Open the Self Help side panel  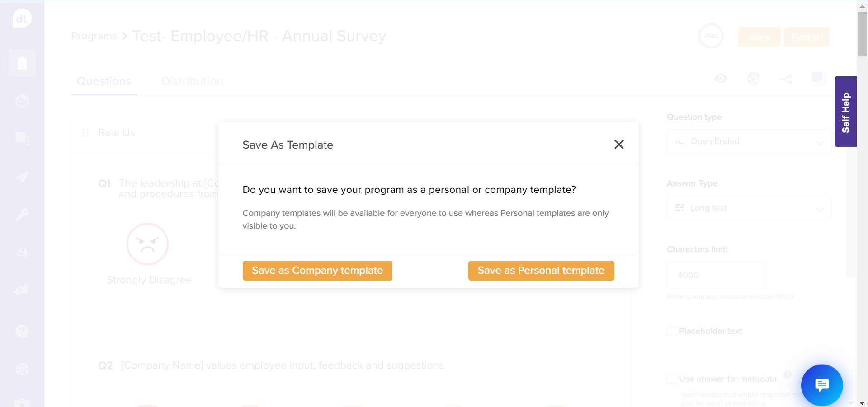pos(845,112)
